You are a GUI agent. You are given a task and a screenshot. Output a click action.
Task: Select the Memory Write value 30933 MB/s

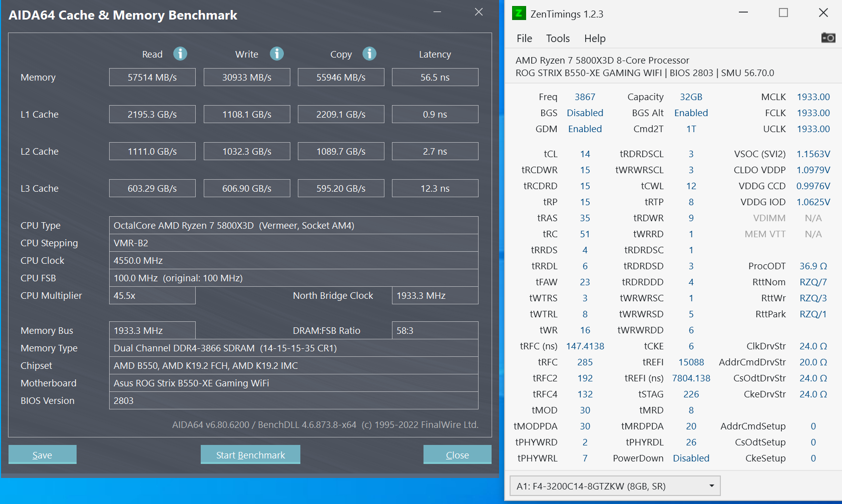coord(247,77)
